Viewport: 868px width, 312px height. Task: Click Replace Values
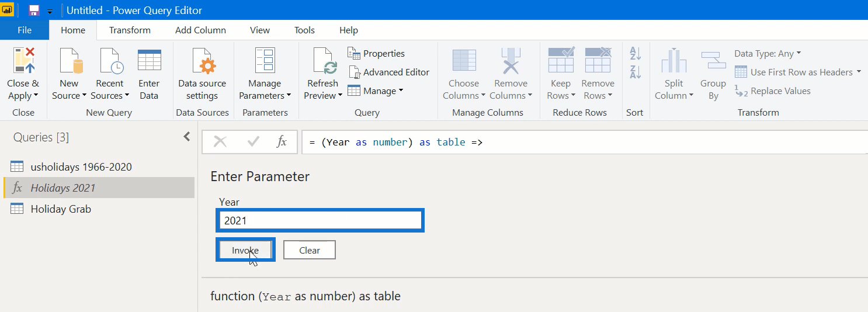tap(772, 91)
